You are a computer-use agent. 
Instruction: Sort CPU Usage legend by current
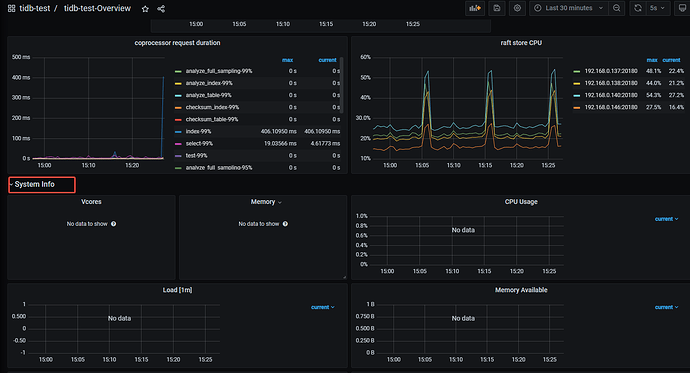[x=666, y=219]
